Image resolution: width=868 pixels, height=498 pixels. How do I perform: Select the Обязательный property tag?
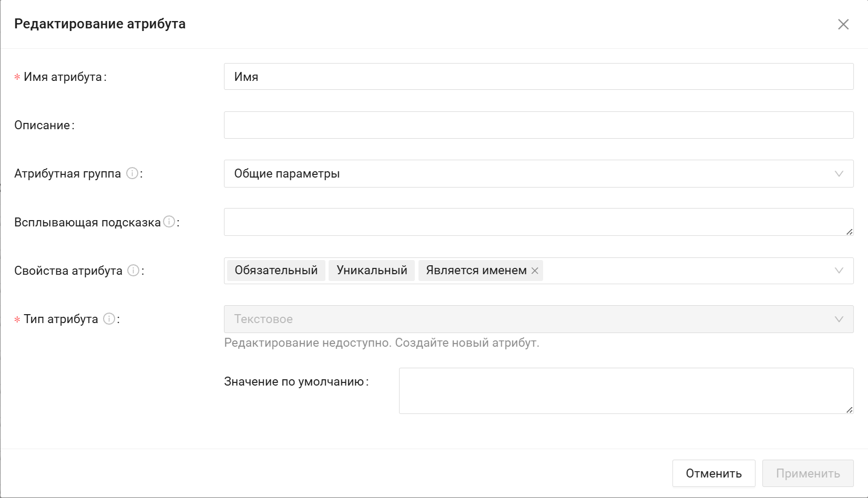[276, 271]
